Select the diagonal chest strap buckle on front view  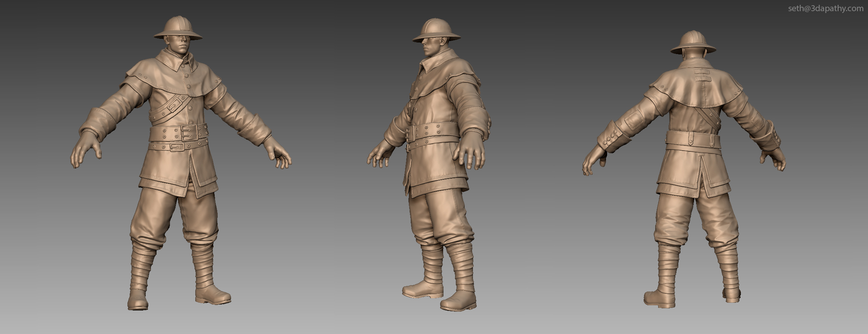pyautogui.click(x=173, y=107)
